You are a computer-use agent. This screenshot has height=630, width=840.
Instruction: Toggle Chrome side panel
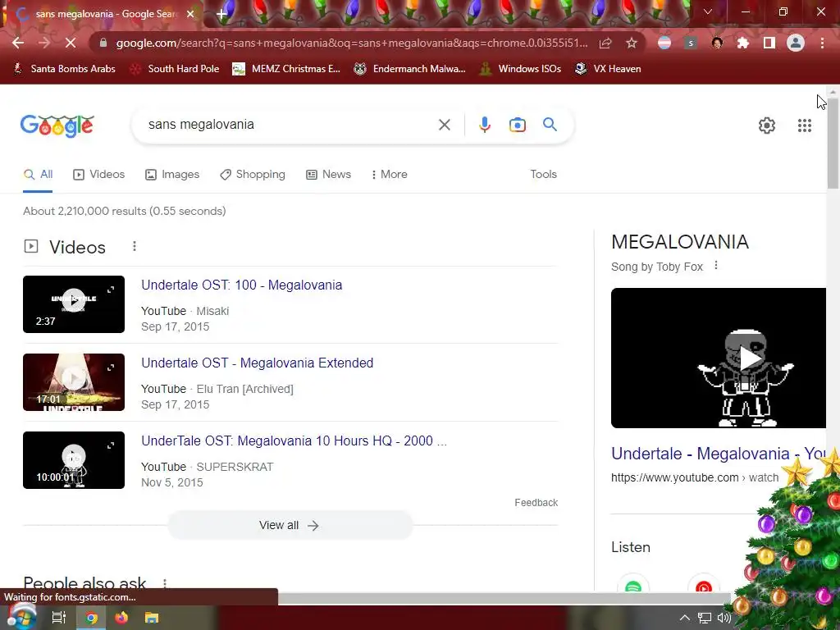[769, 43]
